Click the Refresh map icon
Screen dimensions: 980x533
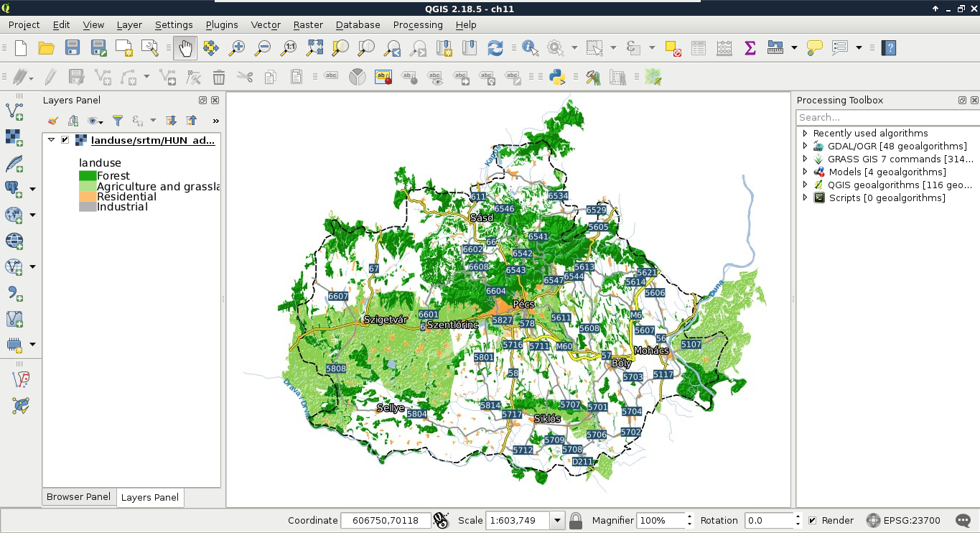point(495,48)
